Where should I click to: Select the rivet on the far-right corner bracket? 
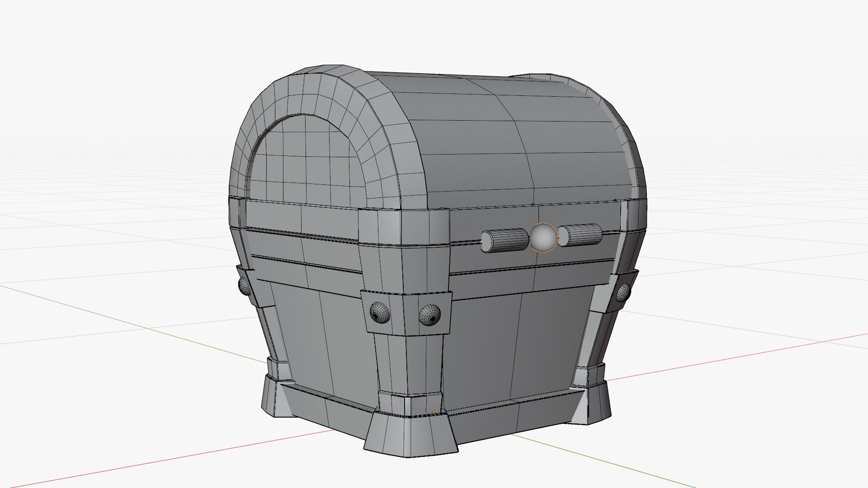point(623,293)
